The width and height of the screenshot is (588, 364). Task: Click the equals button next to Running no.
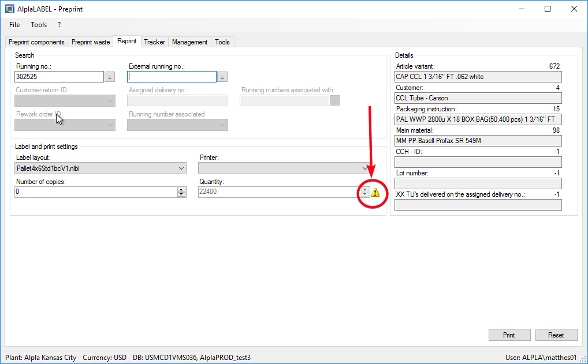(x=110, y=77)
